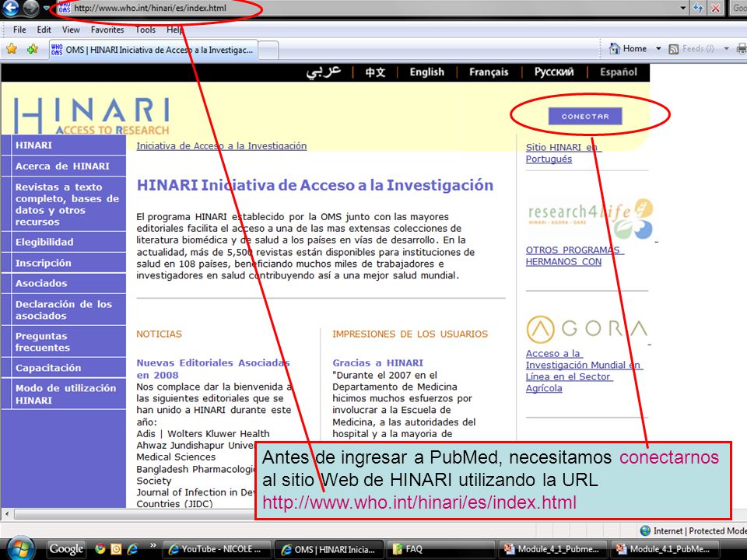Switch to OMS HINARI taskbar window
747x560 pixels.
(x=328, y=549)
